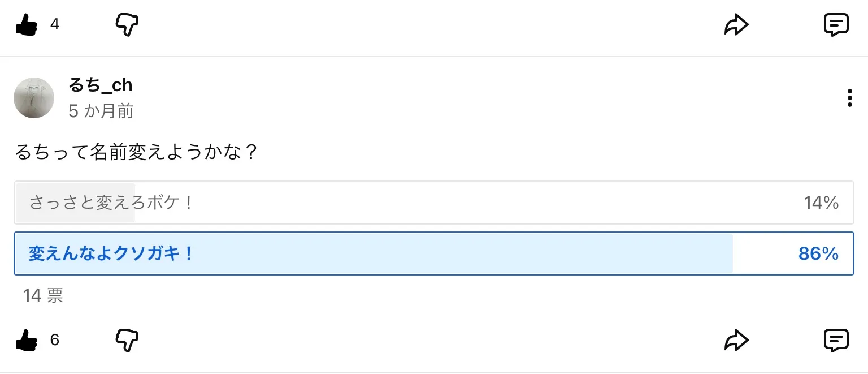Like the るち_ch poll post
This screenshot has width=868, height=374.
pyautogui.click(x=26, y=341)
